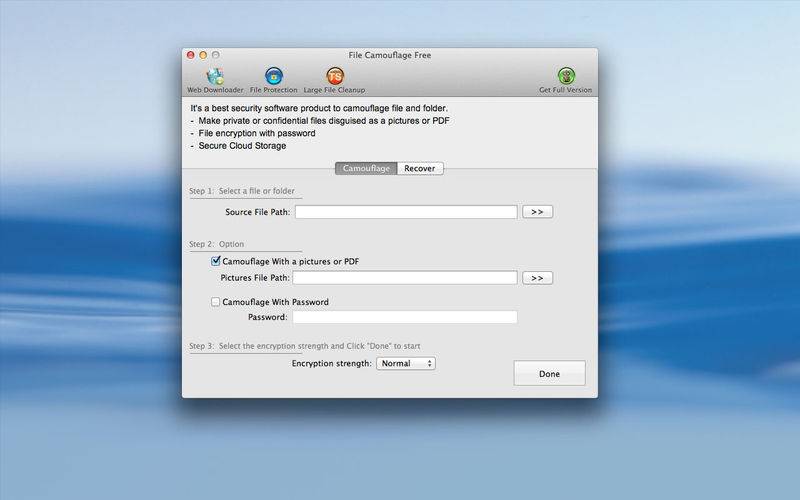The width and height of the screenshot is (800, 500).
Task: Click the 'File encryption with password' line
Action: [257, 133]
